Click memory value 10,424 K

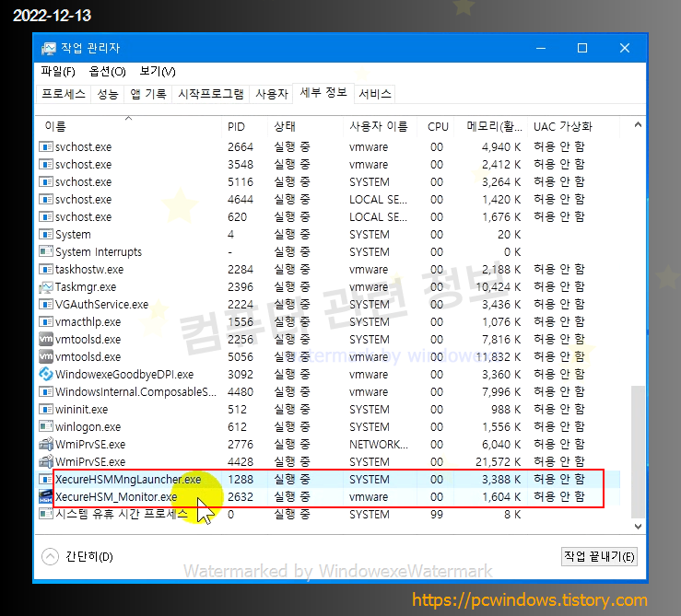point(499,287)
